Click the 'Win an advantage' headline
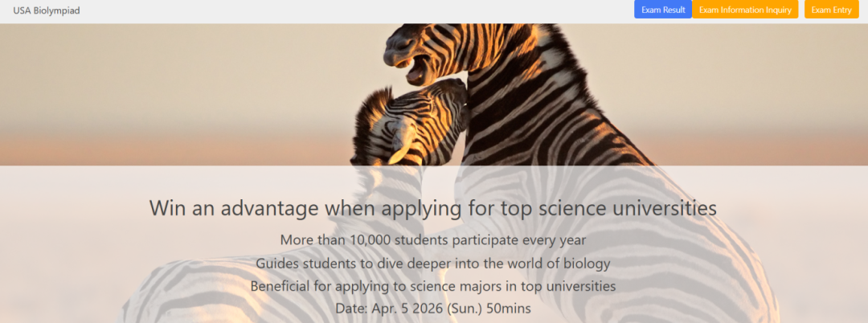 [x=432, y=208]
